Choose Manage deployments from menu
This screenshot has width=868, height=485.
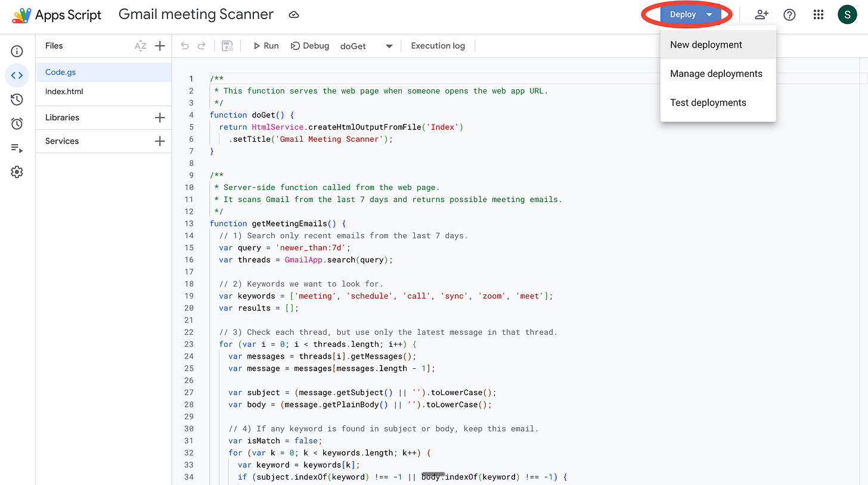click(x=718, y=74)
